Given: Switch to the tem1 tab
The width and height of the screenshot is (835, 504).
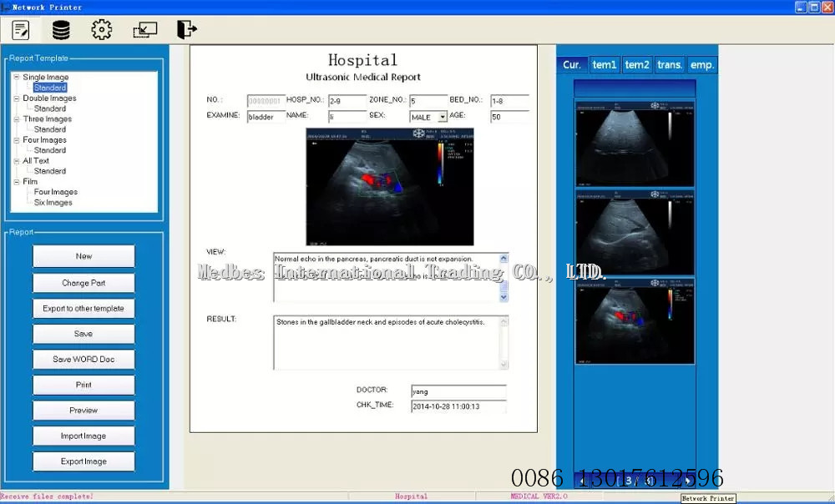Looking at the screenshot, I should click(x=605, y=65).
